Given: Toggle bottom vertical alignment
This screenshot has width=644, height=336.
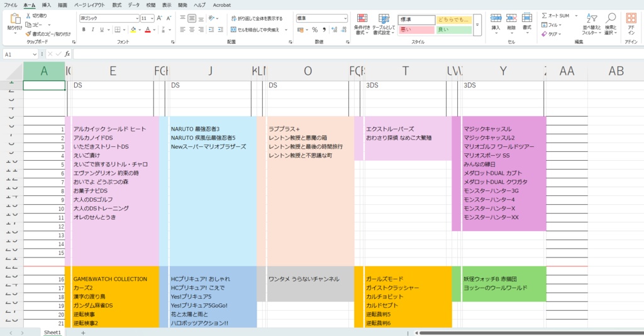Looking at the screenshot, I should tap(201, 18).
